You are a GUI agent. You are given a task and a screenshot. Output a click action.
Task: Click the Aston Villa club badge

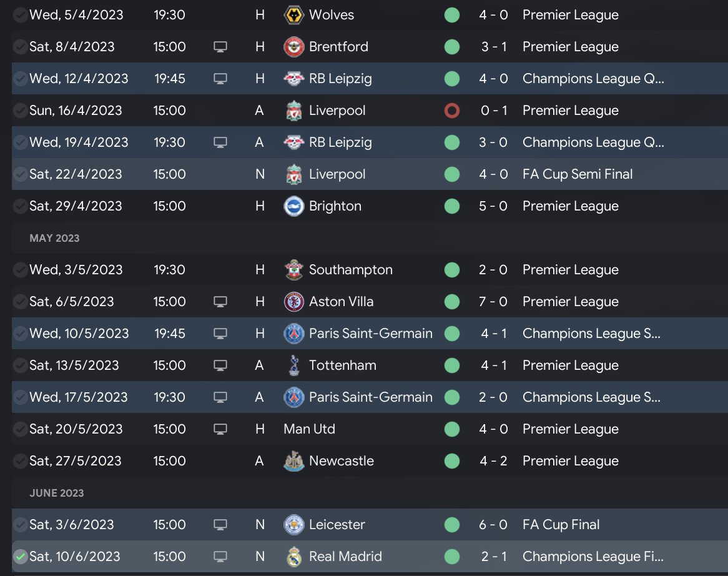(x=293, y=302)
